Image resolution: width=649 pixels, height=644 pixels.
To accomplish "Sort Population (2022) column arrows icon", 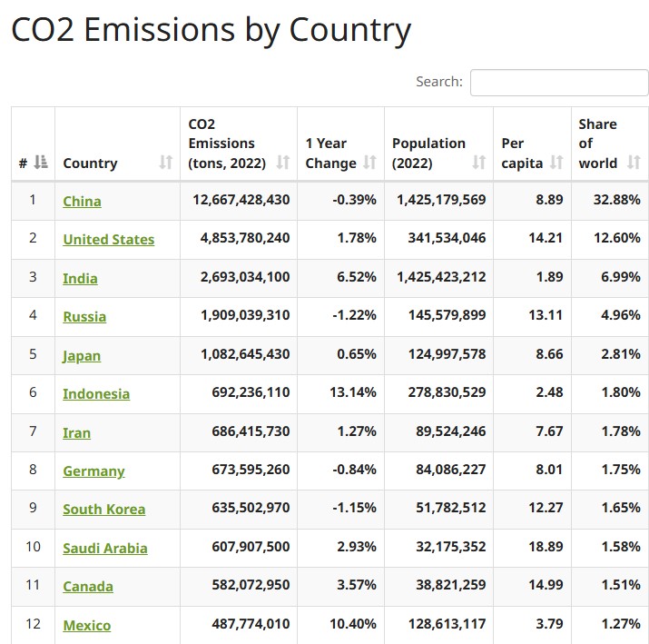I will point(479,162).
